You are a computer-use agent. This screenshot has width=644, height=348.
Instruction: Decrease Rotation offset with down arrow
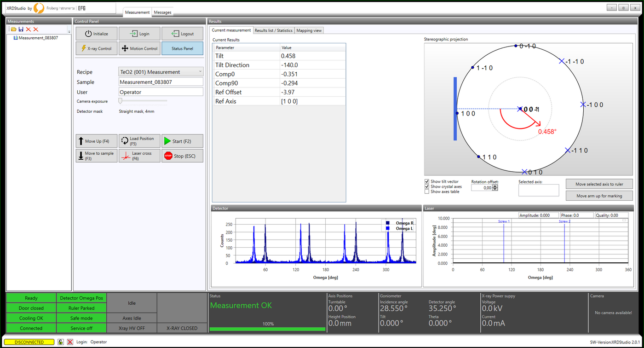coord(495,190)
